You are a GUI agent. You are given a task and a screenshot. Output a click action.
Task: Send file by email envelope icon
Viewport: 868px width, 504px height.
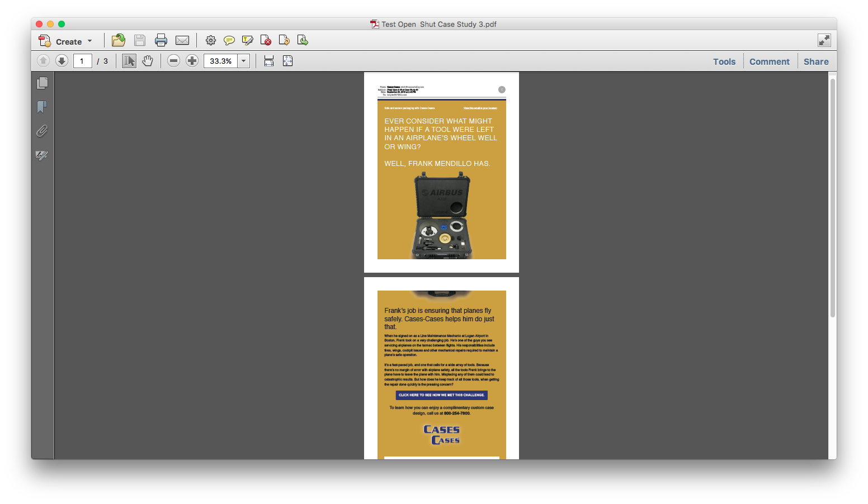pyautogui.click(x=182, y=40)
